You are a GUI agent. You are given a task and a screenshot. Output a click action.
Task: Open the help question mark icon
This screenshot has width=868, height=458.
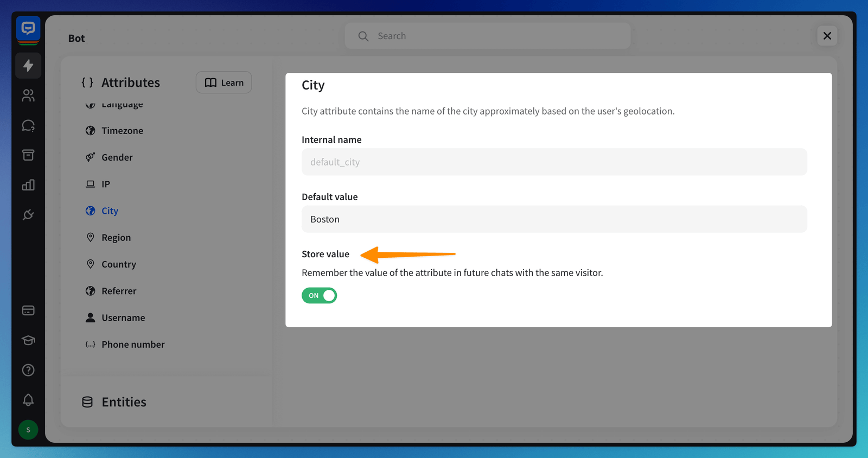point(28,370)
